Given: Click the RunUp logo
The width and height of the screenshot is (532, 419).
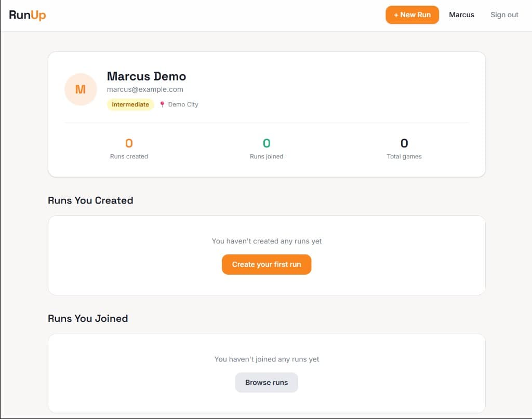Looking at the screenshot, I should [x=26, y=15].
